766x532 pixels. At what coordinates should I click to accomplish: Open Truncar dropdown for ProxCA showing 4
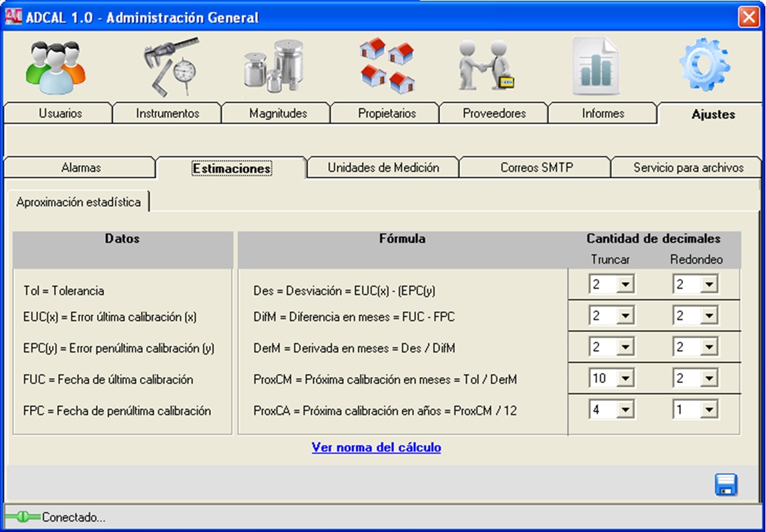[x=624, y=410]
